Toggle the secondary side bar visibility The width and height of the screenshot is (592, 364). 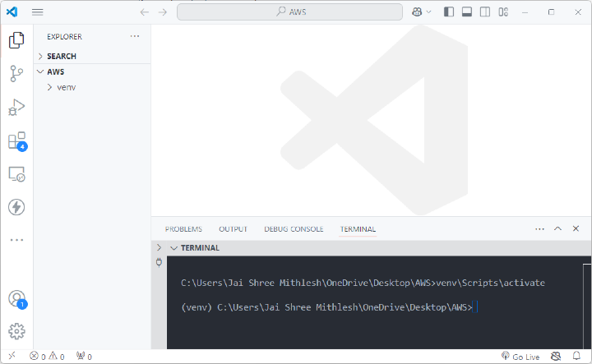pos(485,12)
